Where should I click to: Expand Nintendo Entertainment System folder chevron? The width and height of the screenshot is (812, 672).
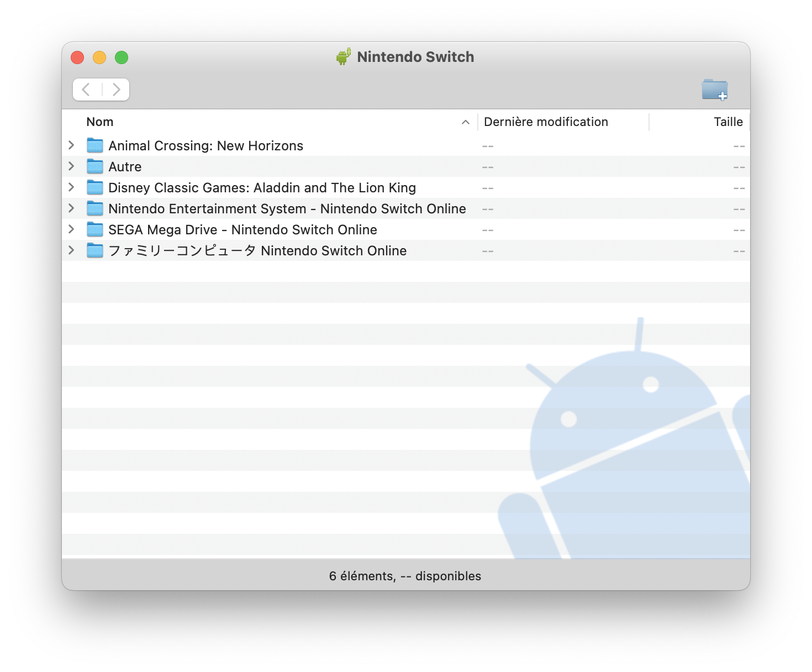[x=71, y=208]
